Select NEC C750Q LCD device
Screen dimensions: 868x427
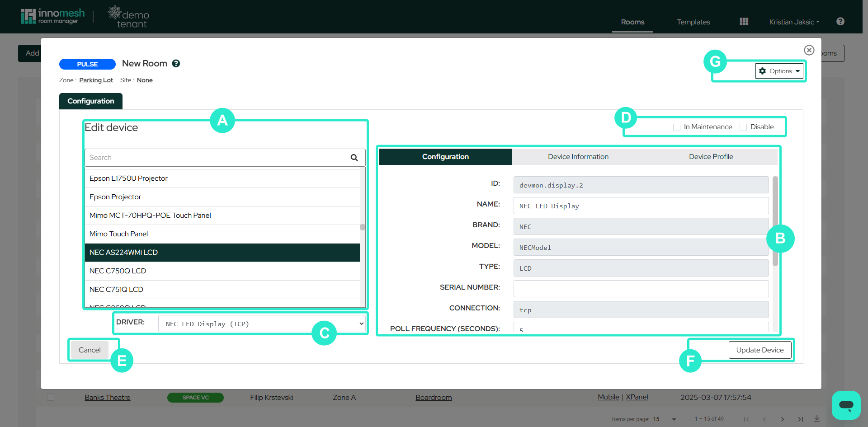tap(222, 271)
